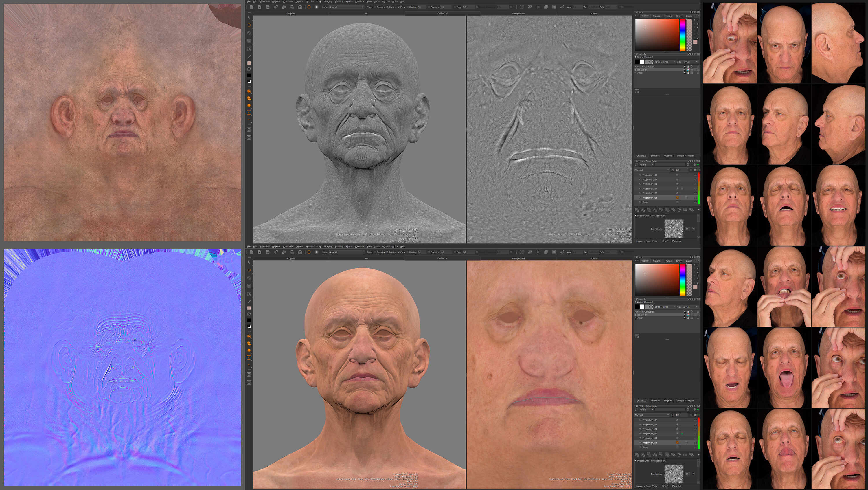The image size is (868, 490).
Task: Toggle visibility of the Base layer in the lower Layers panel
Action: click(640, 447)
